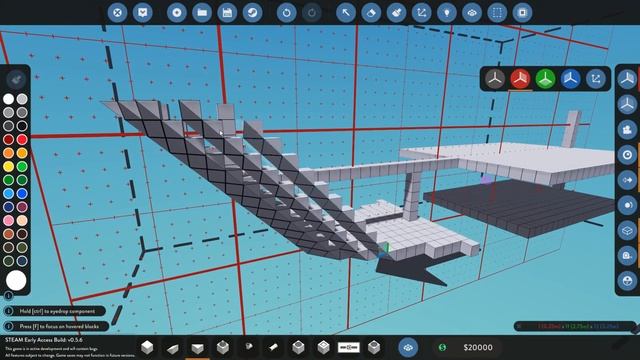Viewport: 640px width, 360px height.
Task: Disable mirroring with the gray axis button
Action: 495,79
